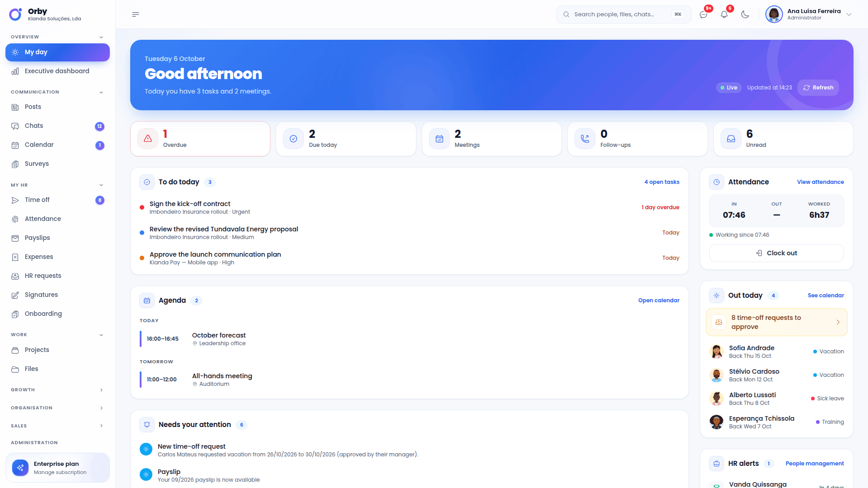Click the 4 open tasks link
868x488 pixels.
[x=662, y=182]
